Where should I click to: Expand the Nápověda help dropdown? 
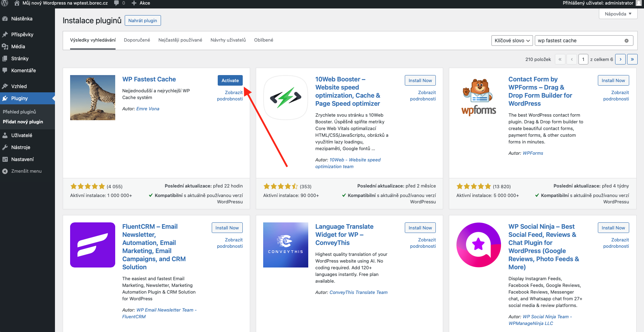tap(618, 14)
